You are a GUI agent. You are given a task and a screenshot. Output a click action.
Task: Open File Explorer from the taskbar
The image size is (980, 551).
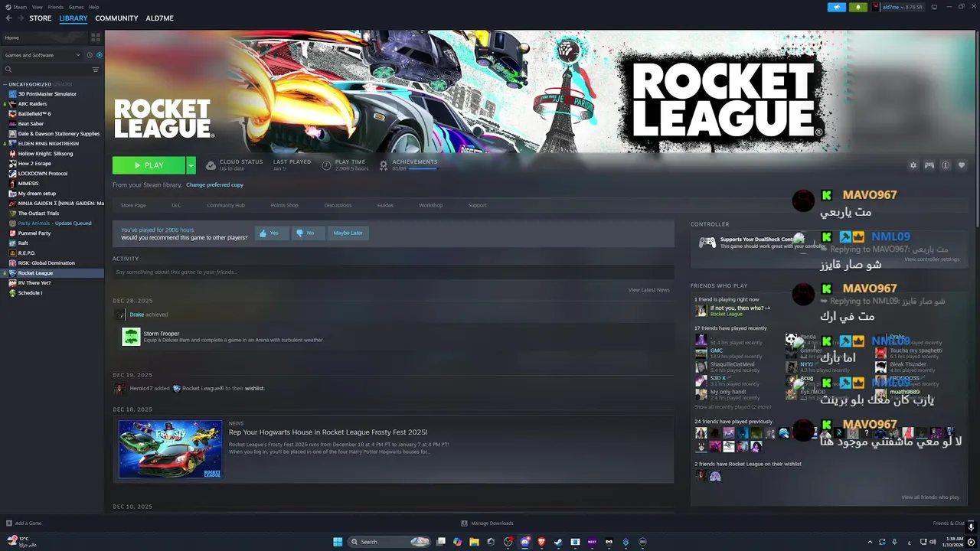point(474,542)
